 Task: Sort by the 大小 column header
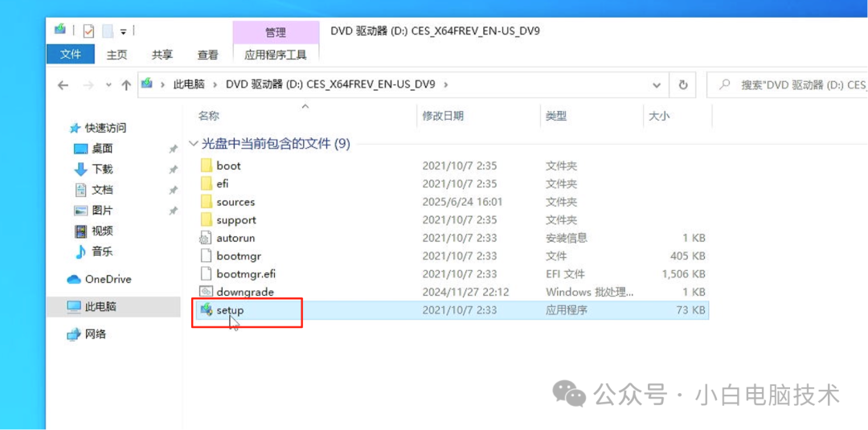tap(658, 116)
